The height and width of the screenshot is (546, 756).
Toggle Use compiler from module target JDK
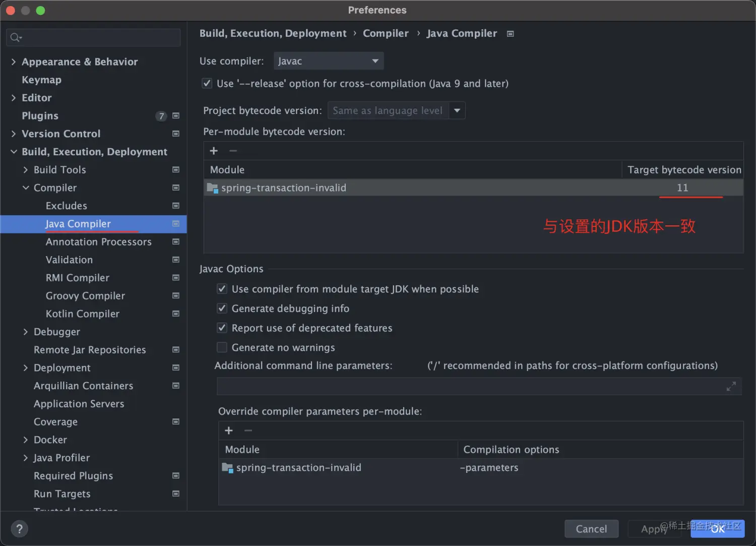[x=222, y=289]
